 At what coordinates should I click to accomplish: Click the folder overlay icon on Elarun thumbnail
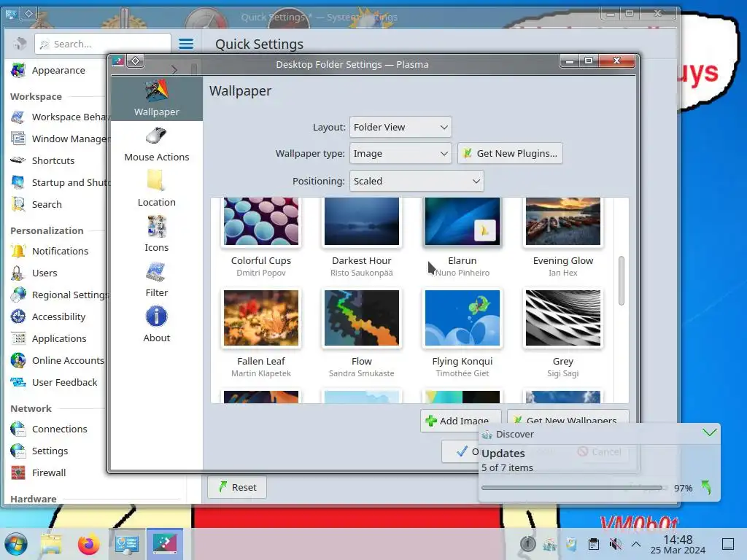[x=485, y=231]
